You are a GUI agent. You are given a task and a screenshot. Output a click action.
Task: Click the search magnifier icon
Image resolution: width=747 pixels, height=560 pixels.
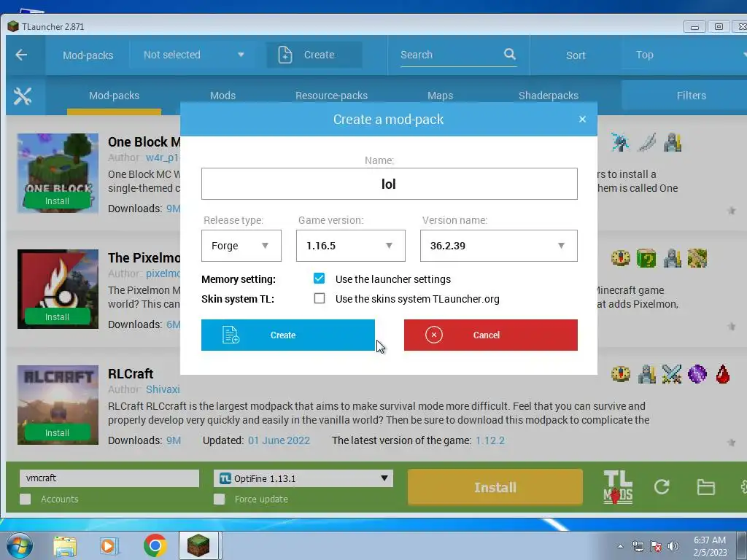tap(510, 54)
